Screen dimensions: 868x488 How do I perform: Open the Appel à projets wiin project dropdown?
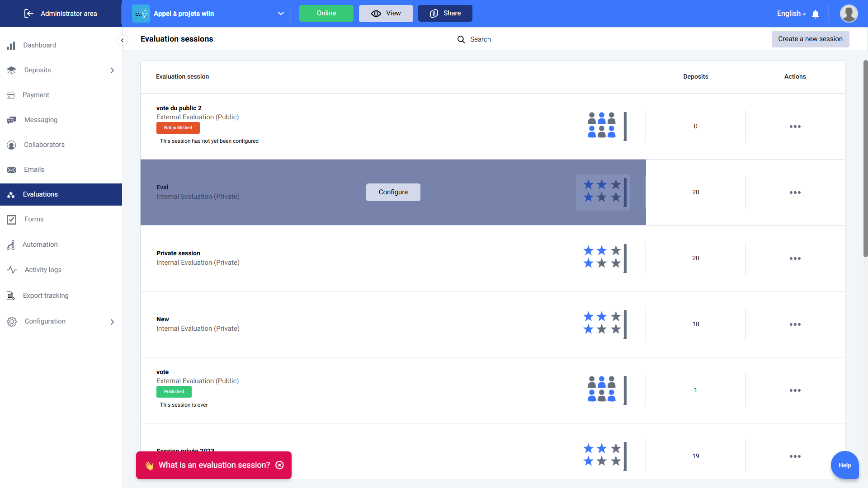pos(281,14)
